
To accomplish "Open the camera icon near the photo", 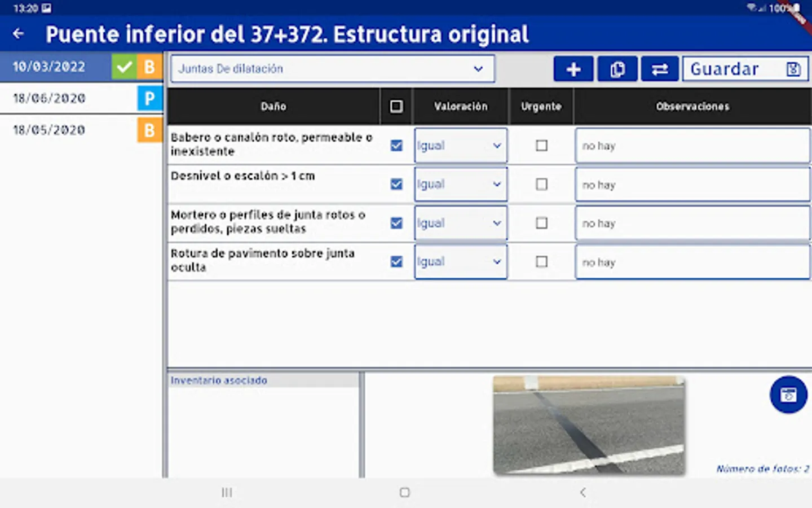I will (788, 395).
